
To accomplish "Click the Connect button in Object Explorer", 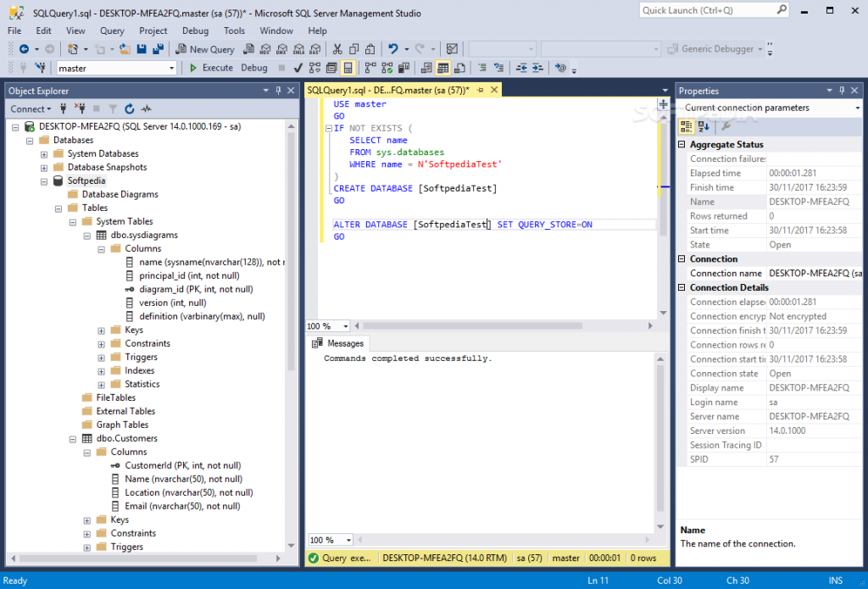I will pos(29,108).
